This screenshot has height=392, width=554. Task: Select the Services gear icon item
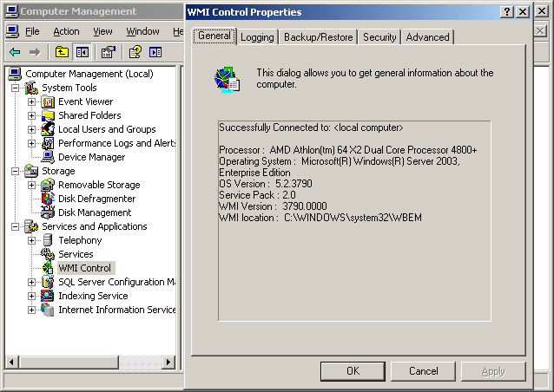48,254
